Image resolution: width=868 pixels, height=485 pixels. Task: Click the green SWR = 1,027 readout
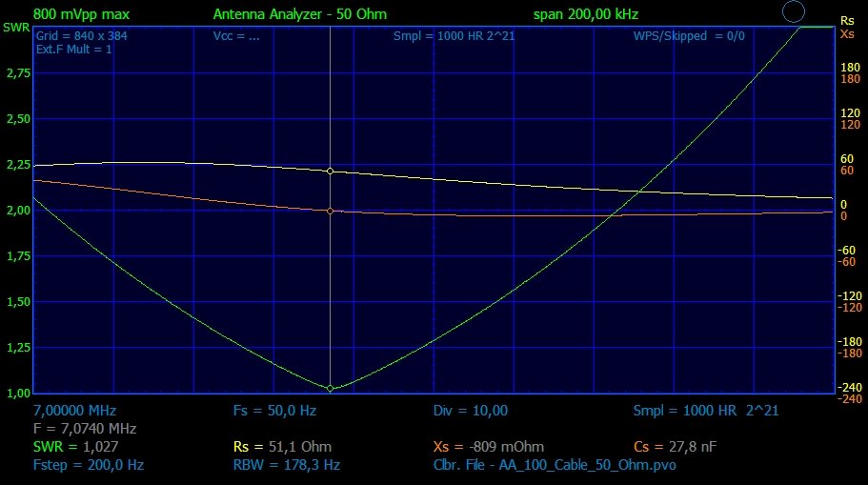tap(75, 446)
